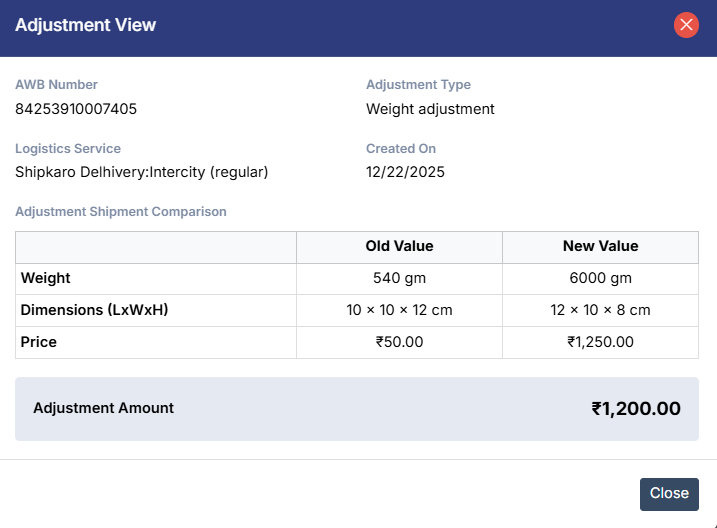Select the Dimensions (LxWxH) row label

(x=94, y=310)
